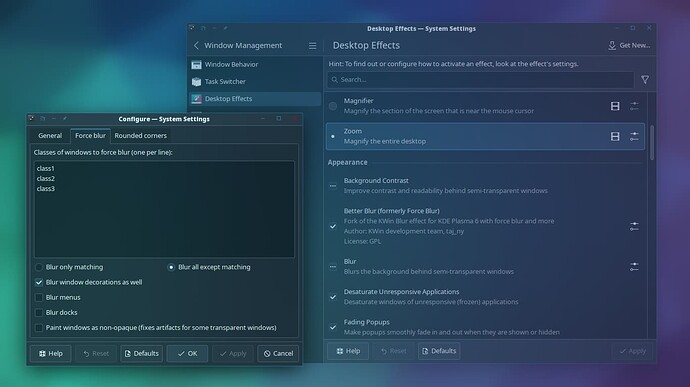Click Desaturate Unresponsive Applications title text
Screen dimensions: 690x387
(401, 292)
